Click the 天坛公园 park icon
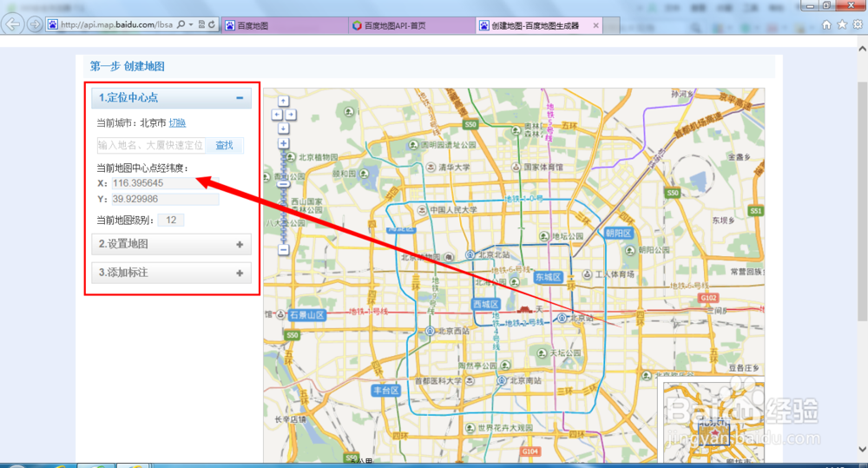 click(x=542, y=353)
